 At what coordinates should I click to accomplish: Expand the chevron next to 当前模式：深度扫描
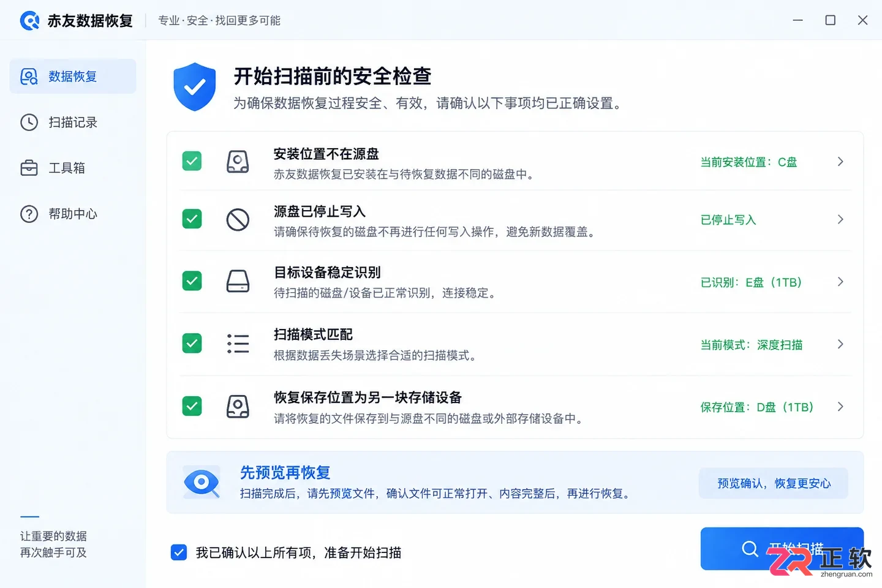point(840,344)
